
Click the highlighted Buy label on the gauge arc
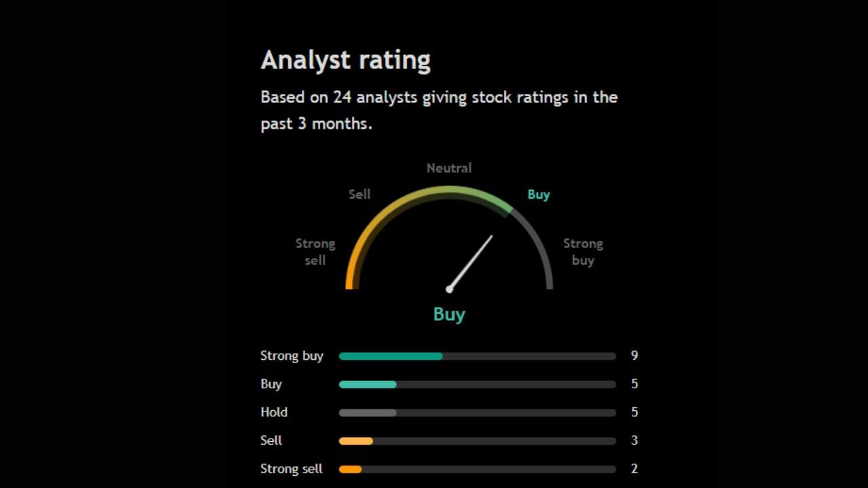point(538,195)
